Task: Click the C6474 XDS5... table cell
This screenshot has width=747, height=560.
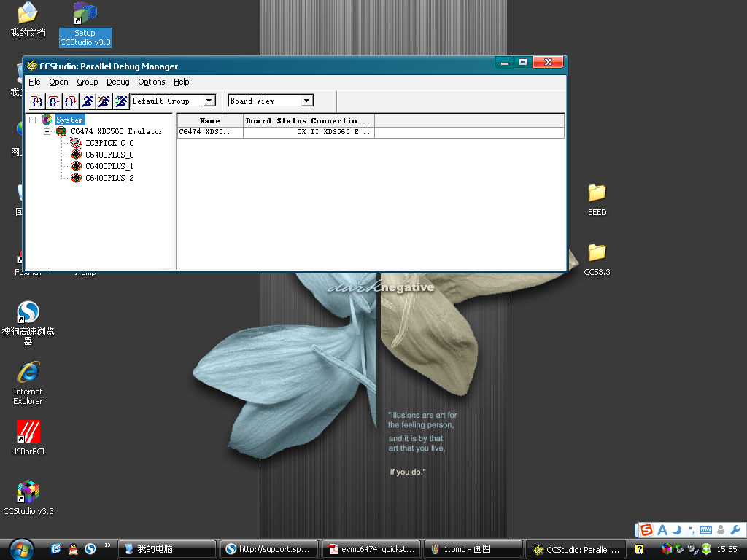Action: coord(210,132)
